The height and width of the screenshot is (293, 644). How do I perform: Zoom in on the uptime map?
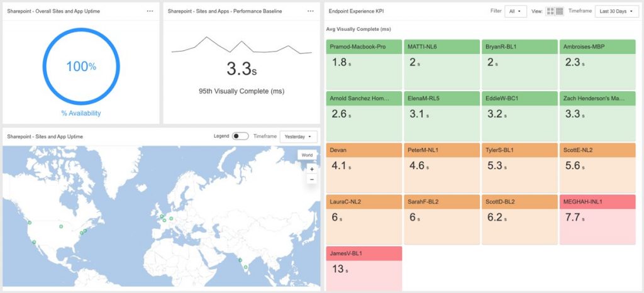tap(312, 169)
